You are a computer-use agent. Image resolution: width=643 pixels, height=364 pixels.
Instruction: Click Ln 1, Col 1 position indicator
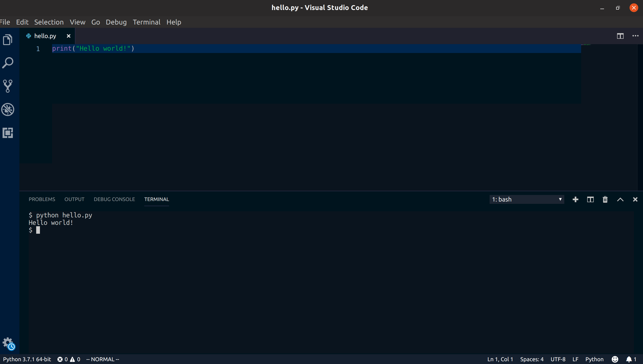pyautogui.click(x=500, y=359)
